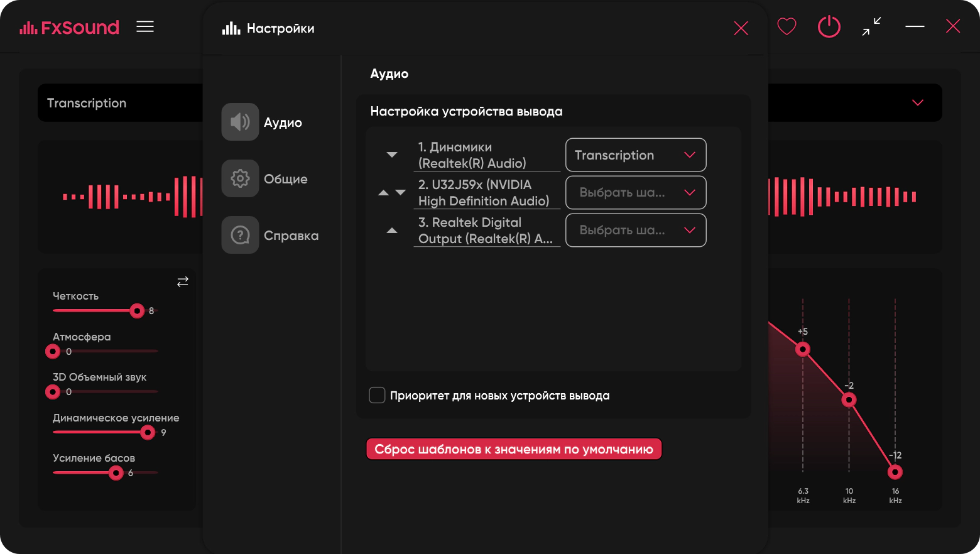Select the U32J59x NVIDIA High Definition Audio row

(x=487, y=193)
